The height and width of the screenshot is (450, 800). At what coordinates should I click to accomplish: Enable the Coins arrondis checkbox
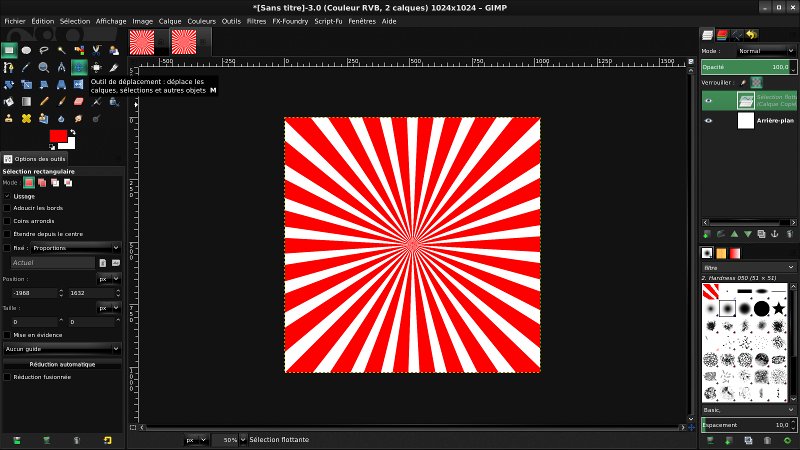pos(7,221)
